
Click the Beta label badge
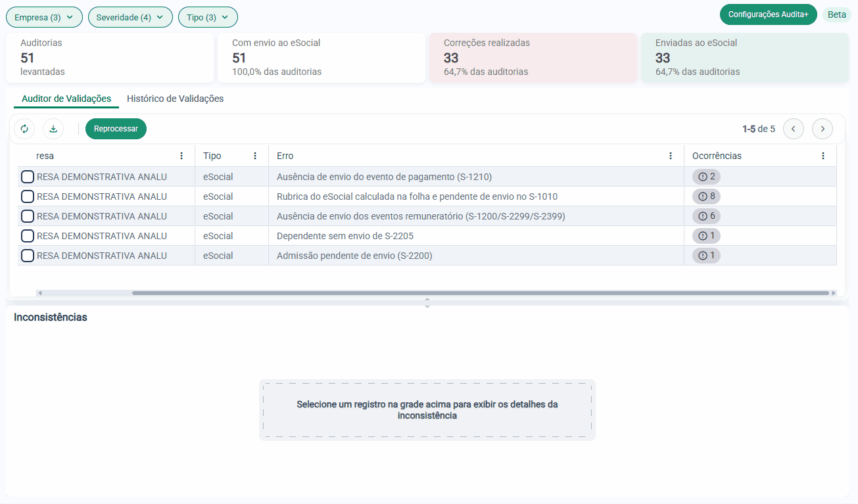[837, 14]
